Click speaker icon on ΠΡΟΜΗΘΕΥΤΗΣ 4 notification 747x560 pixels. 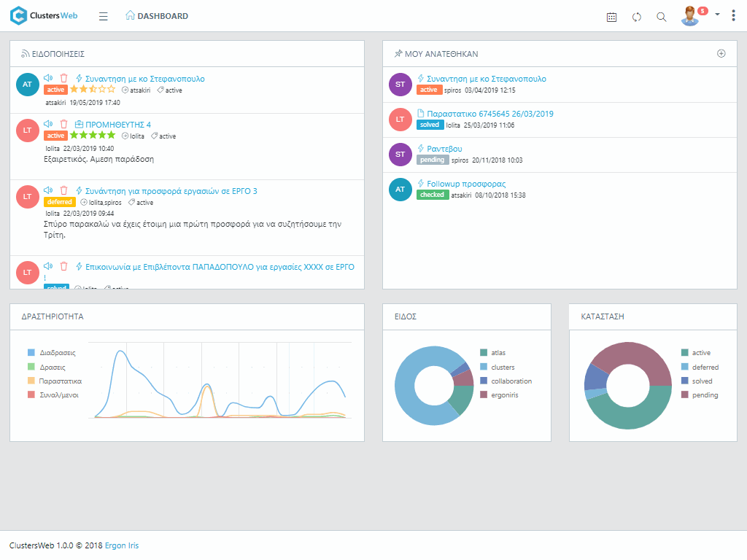(48, 123)
